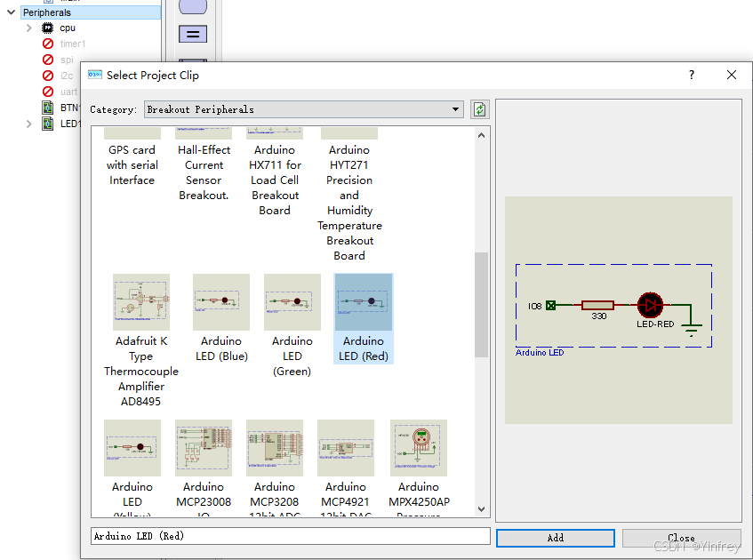Select the Arduino MCP23008 clip thumbnail
This screenshot has height=560, width=753.
pyautogui.click(x=204, y=448)
